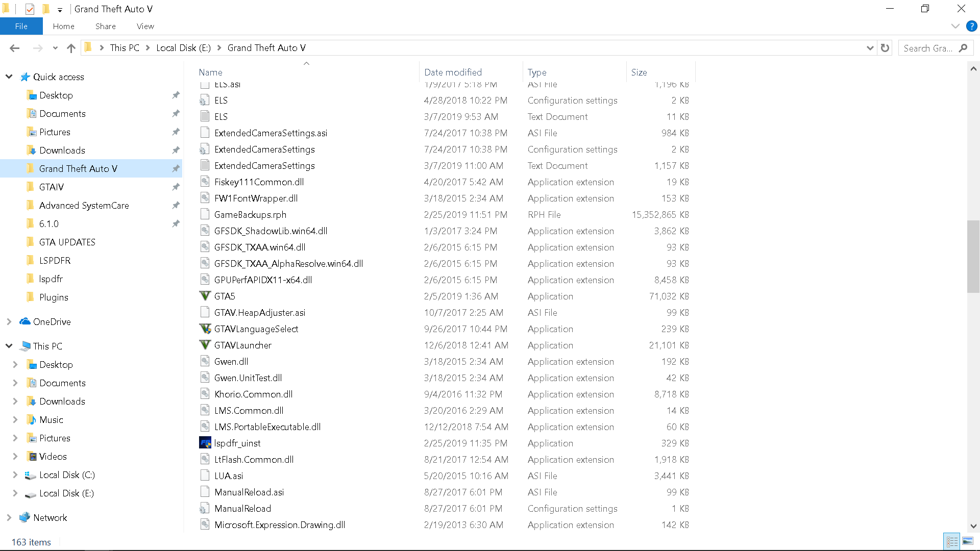Click the Local Disk (E:) breadcrumb

click(183, 48)
